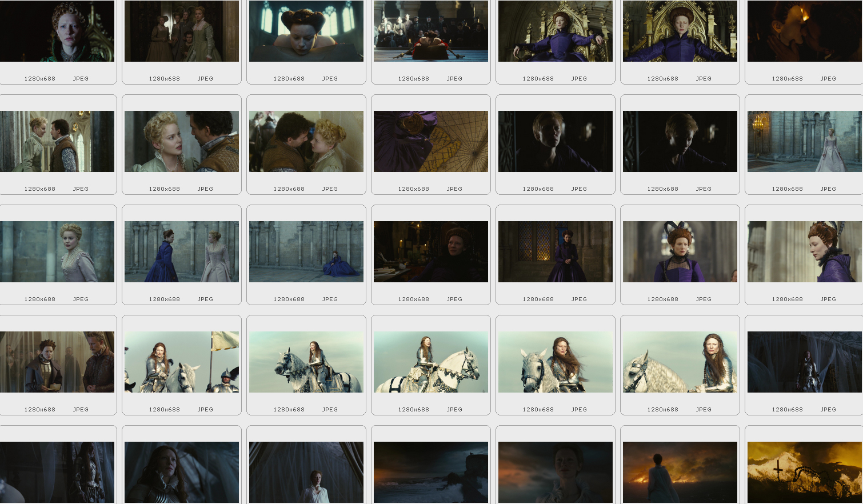Open dim candlelit room with woman's face thumbnail

click(x=431, y=251)
